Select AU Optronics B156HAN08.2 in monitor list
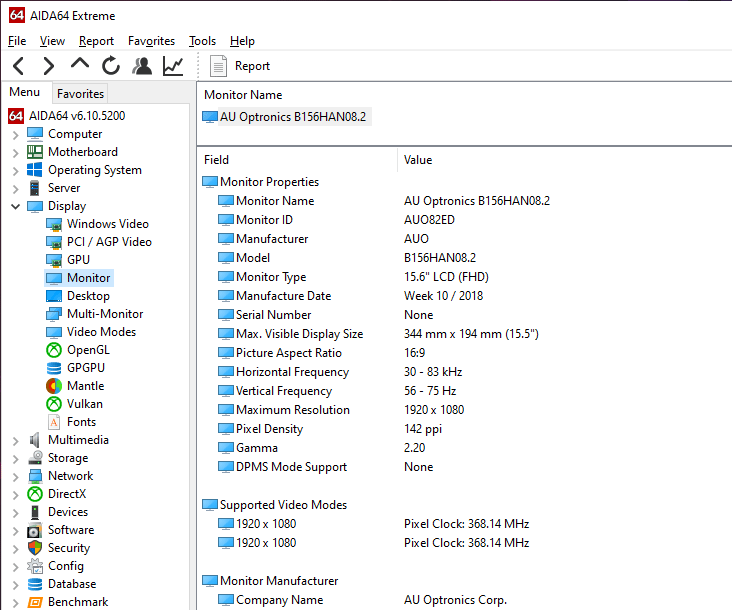This screenshot has height=610, width=732. 286,117
